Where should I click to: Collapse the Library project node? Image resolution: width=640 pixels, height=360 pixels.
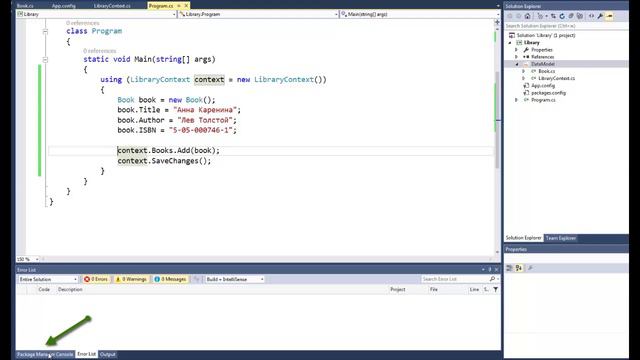click(x=510, y=42)
